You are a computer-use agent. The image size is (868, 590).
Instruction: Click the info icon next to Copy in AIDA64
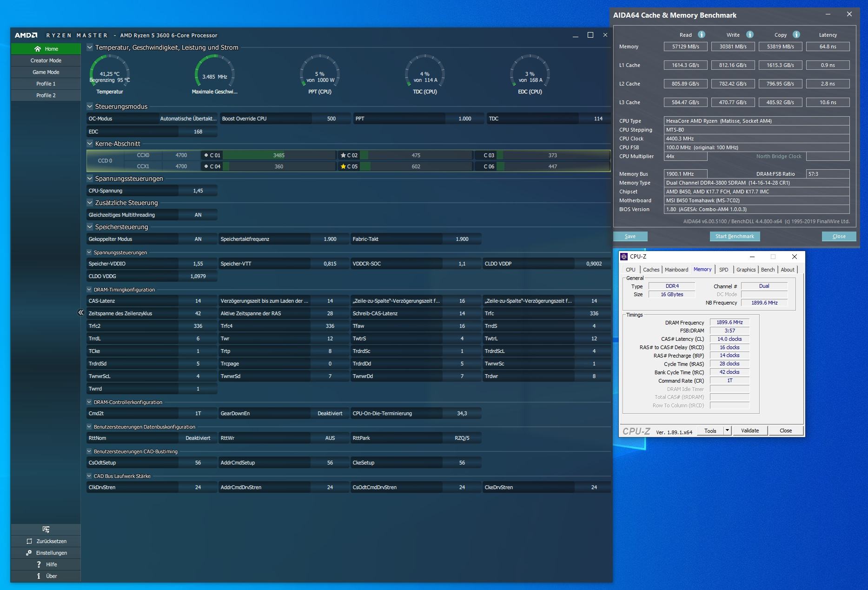point(796,34)
